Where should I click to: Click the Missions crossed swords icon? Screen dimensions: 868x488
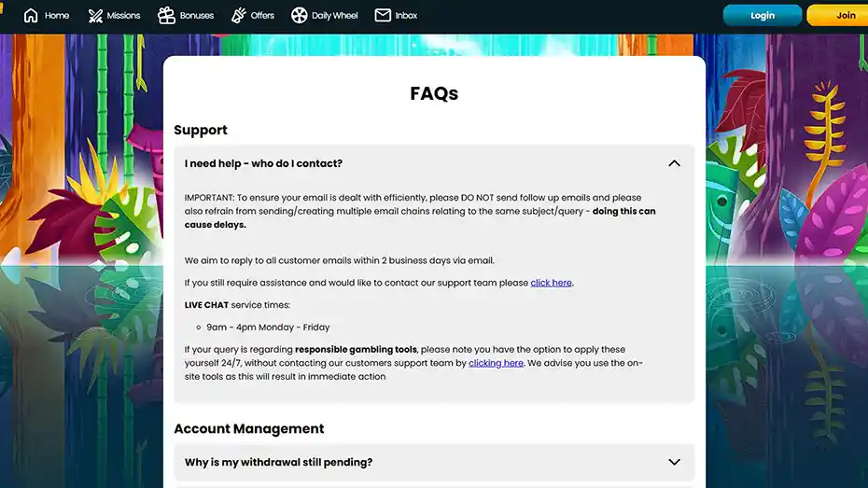(x=95, y=15)
